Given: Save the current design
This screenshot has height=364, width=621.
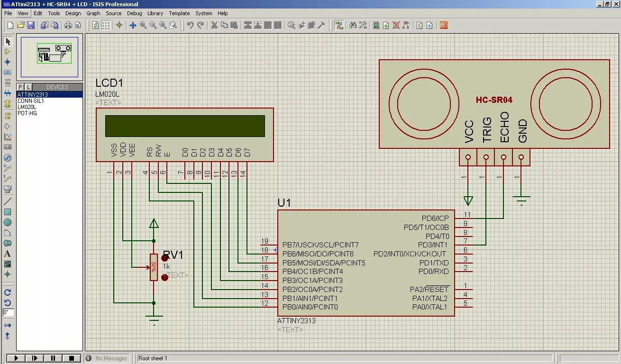Looking at the screenshot, I should [x=31, y=25].
